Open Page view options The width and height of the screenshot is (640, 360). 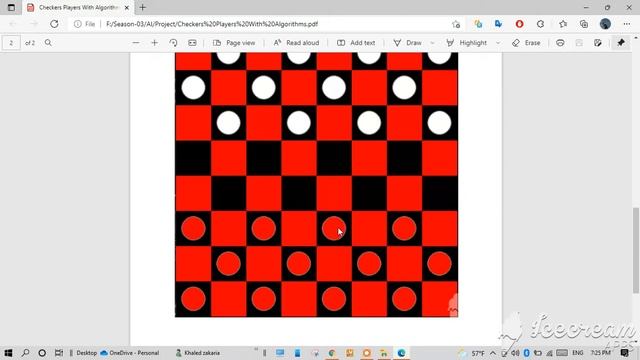[234, 43]
